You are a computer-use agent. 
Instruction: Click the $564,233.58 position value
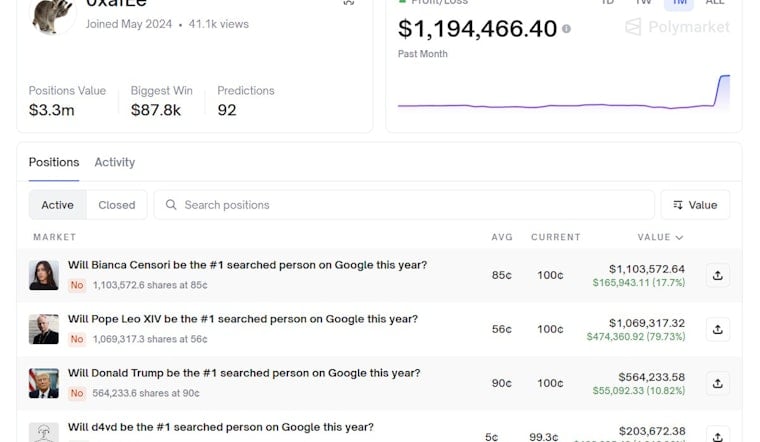point(651,377)
